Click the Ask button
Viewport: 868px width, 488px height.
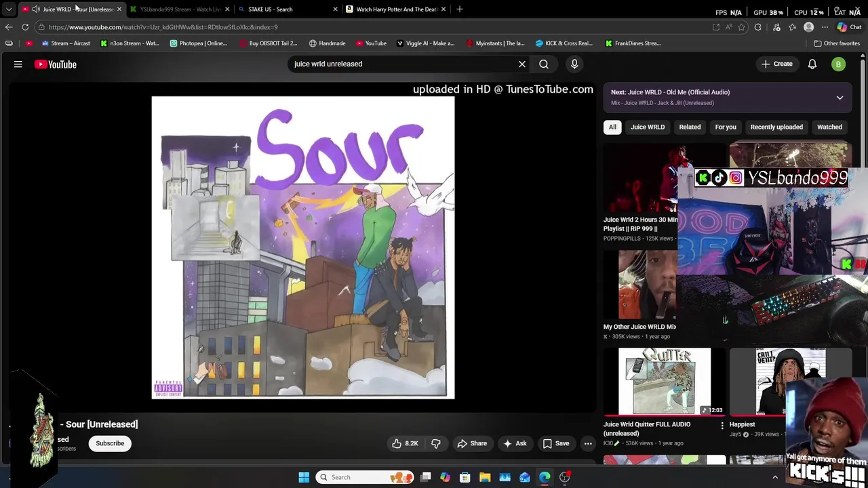515,443
